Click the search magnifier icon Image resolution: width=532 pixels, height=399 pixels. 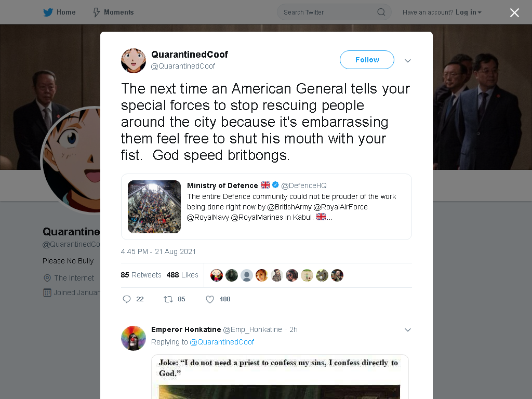[x=381, y=12]
